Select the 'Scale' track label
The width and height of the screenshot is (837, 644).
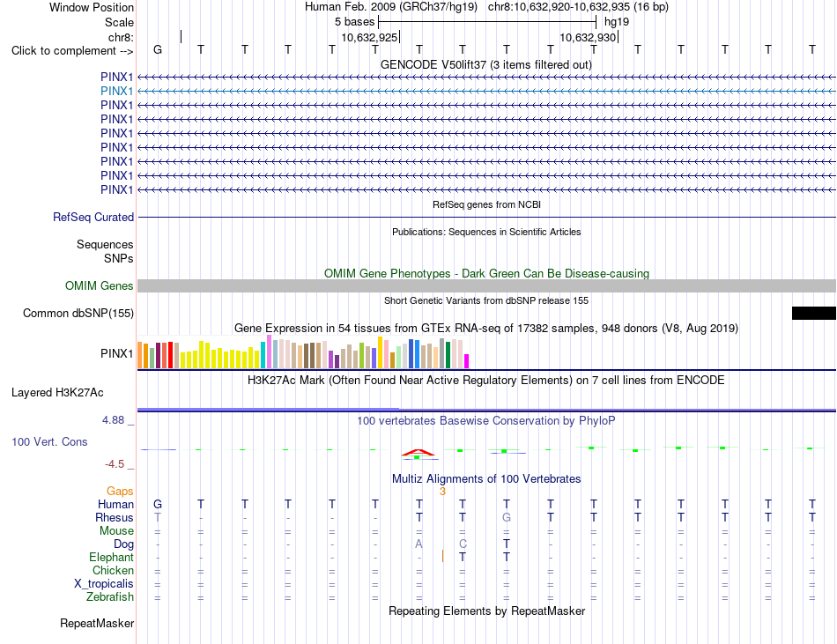pyautogui.click(x=119, y=22)
